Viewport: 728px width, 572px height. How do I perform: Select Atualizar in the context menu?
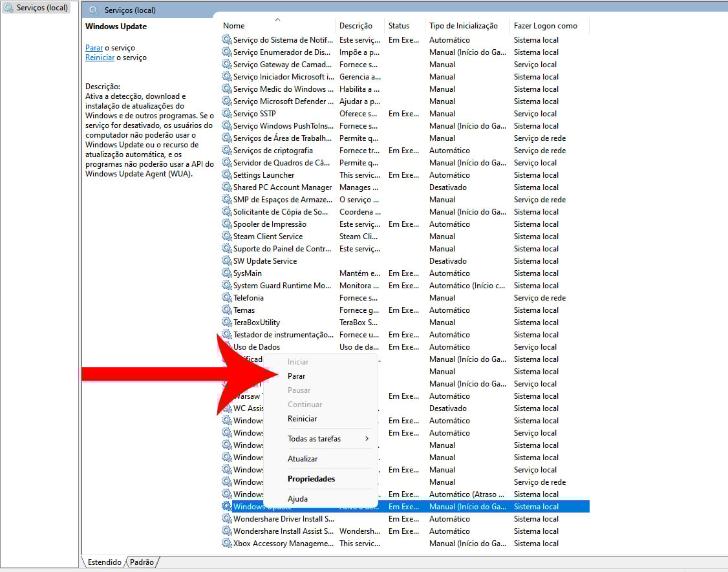point(303,459)
